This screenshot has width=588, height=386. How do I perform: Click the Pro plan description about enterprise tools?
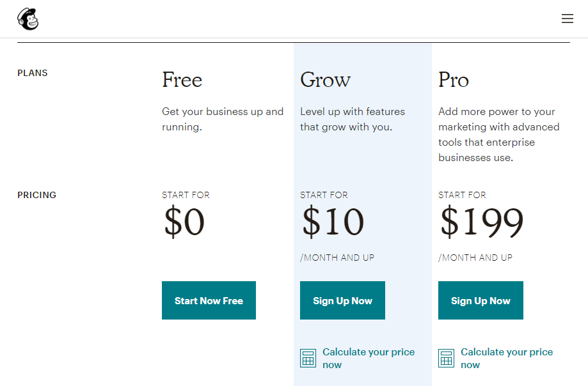tap(499, 134)
